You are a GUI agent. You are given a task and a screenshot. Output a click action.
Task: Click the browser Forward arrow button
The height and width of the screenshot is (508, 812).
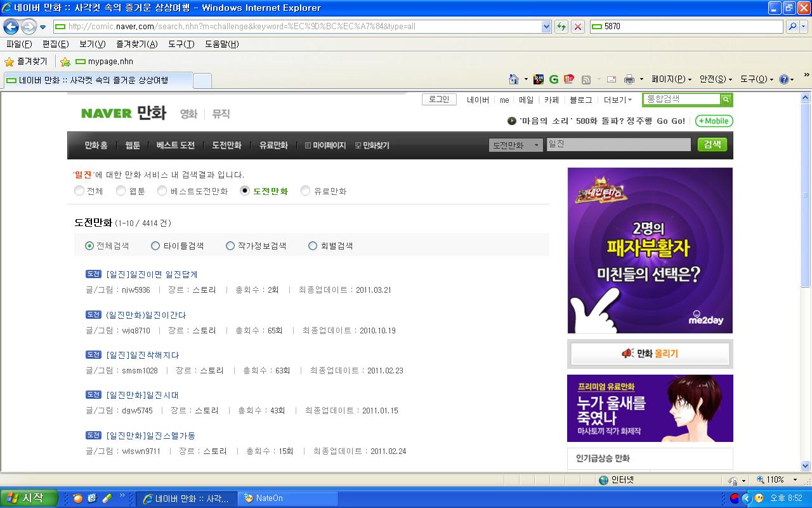(x=29, y=27)
